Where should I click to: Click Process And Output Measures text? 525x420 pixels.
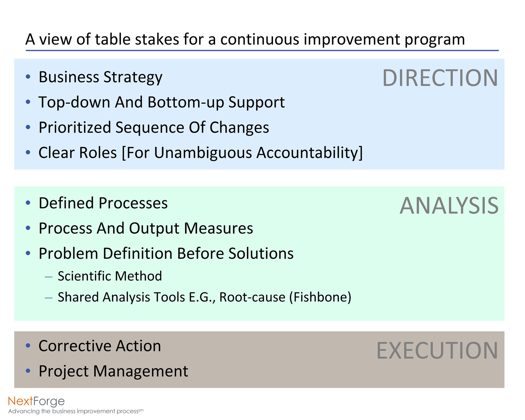146,228
